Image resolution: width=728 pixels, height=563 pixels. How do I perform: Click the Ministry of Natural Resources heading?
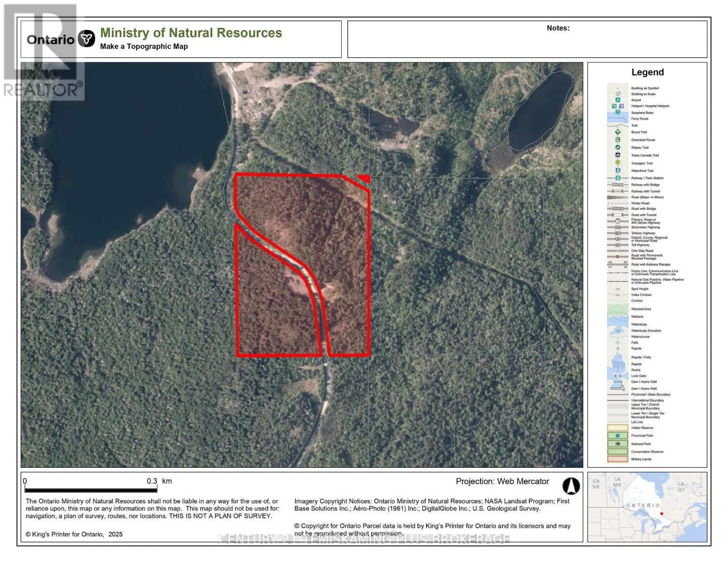191,33
